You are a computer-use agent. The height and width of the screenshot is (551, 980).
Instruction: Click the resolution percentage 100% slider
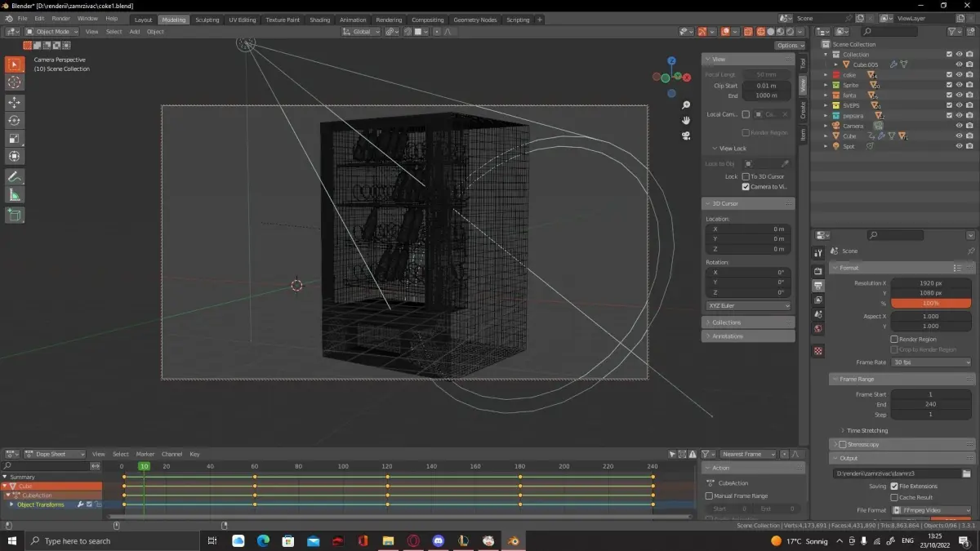930,303
